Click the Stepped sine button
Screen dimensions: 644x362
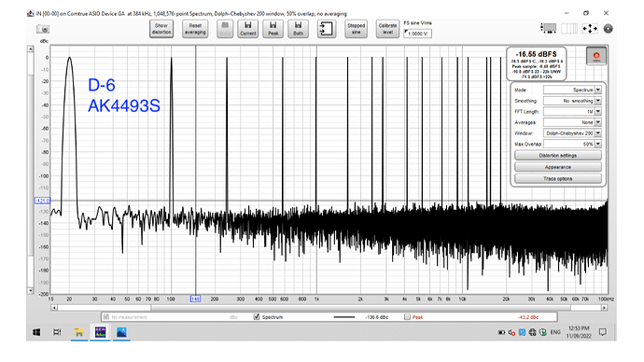point(357,29)
